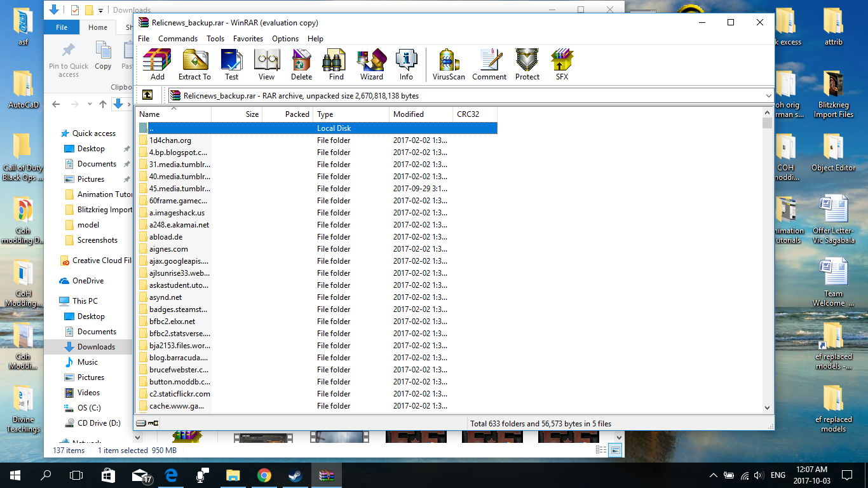Screen dimensions: 868x488
Task: Switch Explorer to details view
Action: 601,450
